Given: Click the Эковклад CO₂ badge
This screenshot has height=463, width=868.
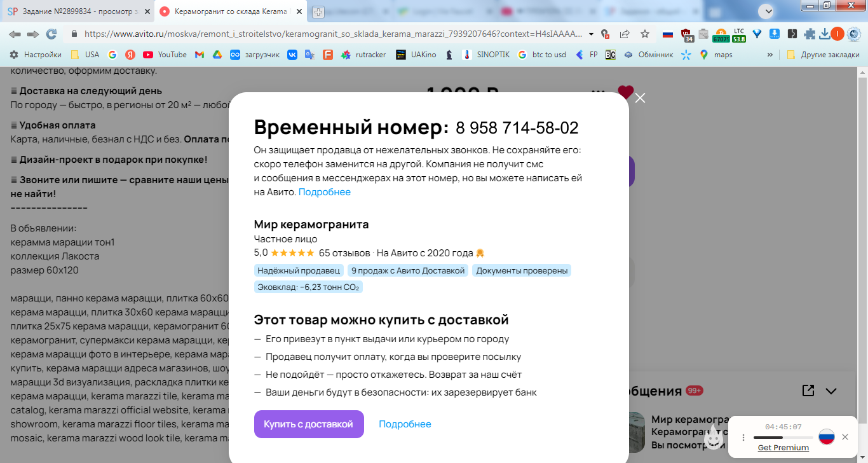Looking at the screenshot, I should click(x=308, y=287).
